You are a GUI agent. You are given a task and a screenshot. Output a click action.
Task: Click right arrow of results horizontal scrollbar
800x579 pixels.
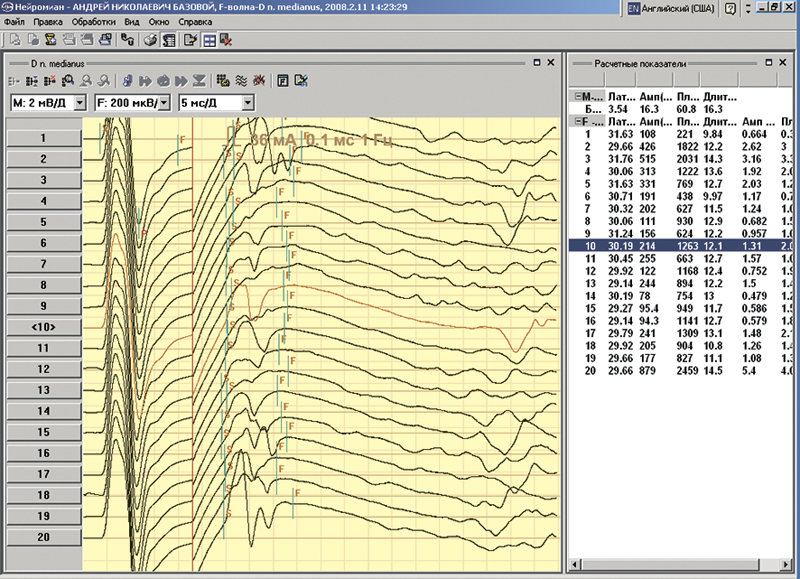pos(786,564)
